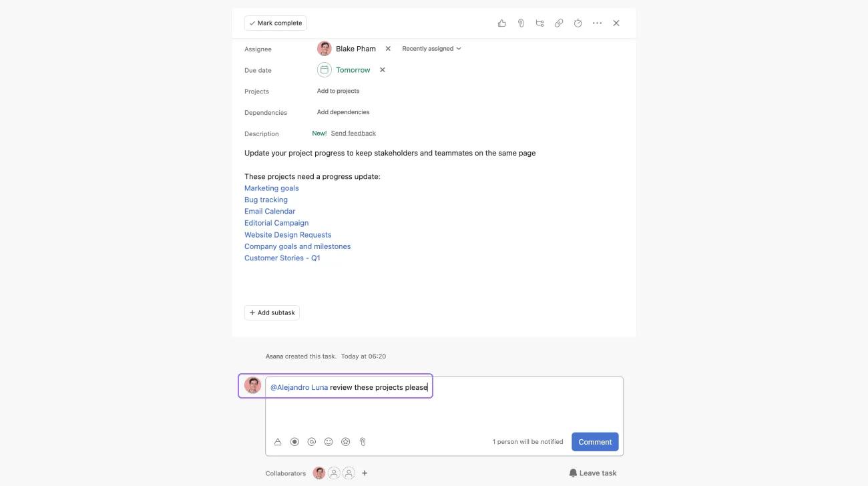Add a collaborator with the plus icon
The image size is (868, 486).
pos(364,473)
